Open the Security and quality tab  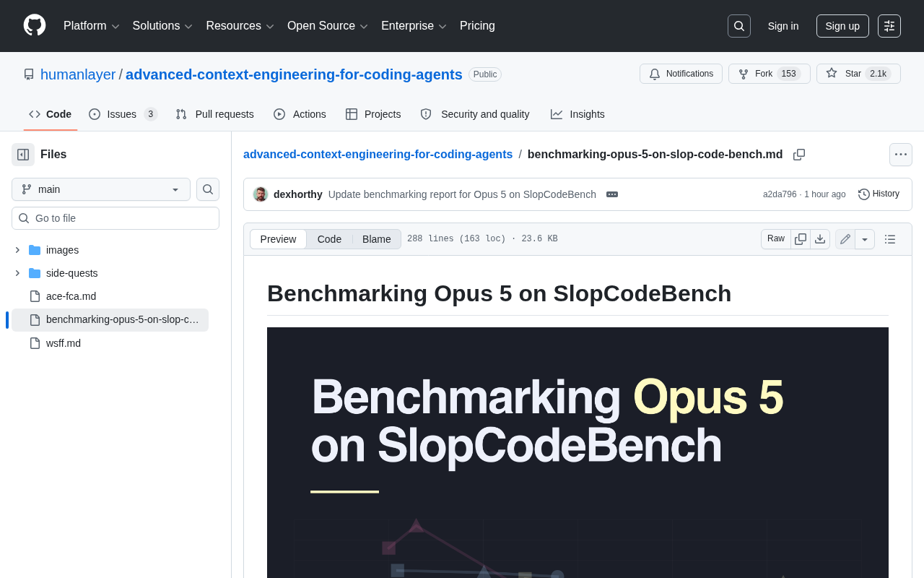475,114
